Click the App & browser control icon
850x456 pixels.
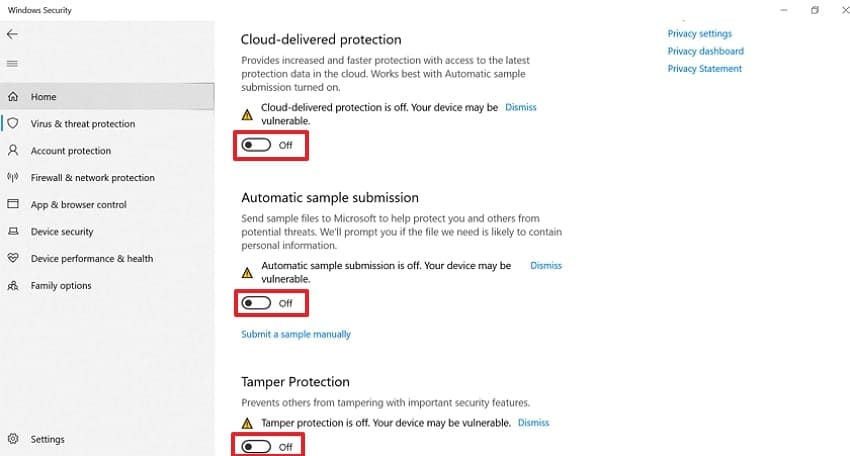point(13,205)
